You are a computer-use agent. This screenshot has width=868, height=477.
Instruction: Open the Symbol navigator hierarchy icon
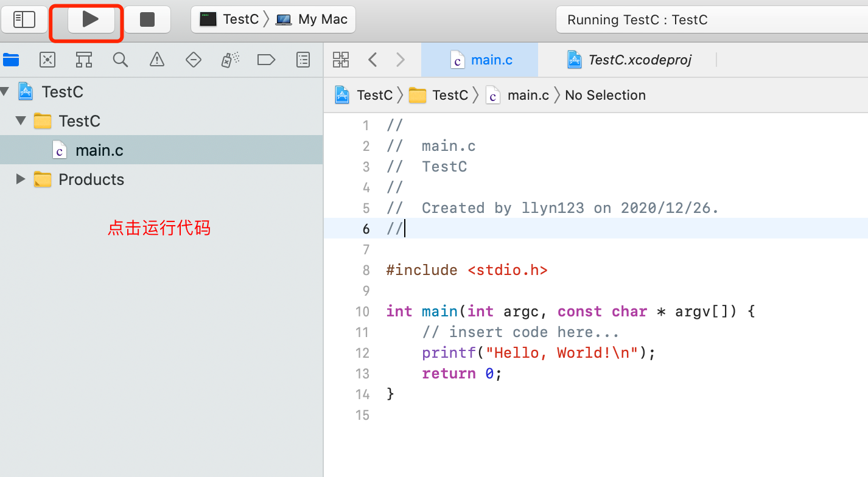click(84, 60)
